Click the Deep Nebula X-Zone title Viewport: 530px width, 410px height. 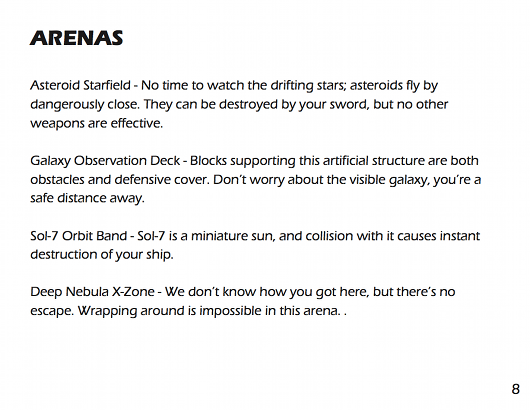[x=92, y=292]
